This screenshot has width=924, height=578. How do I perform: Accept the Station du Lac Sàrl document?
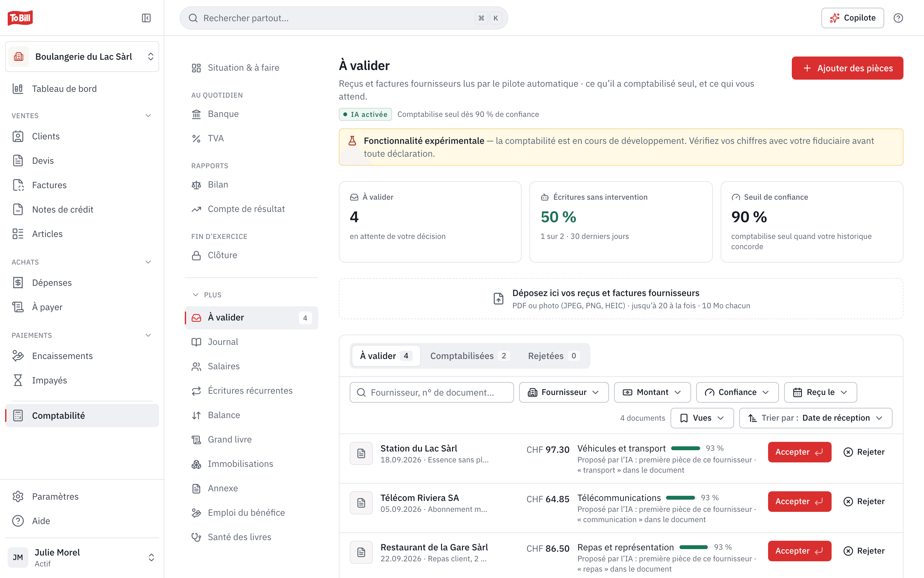800,452
